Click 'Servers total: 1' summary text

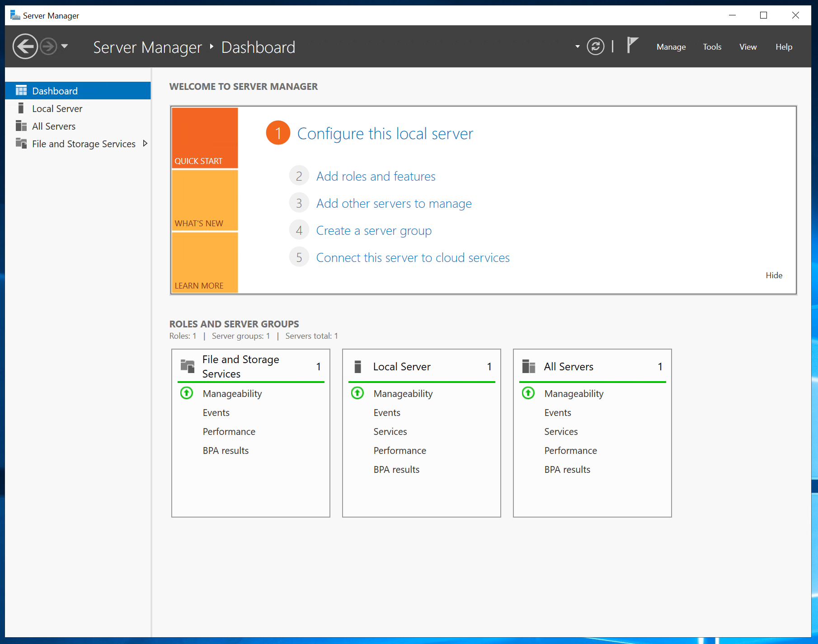point(311,336)
